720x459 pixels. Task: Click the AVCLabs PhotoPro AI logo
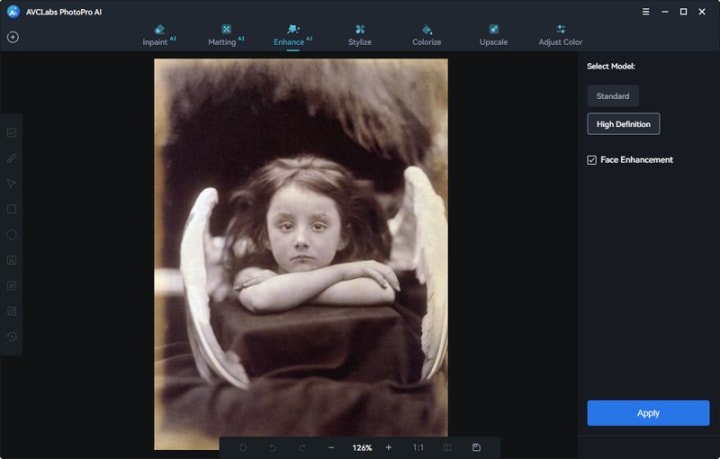click(13, 12)
